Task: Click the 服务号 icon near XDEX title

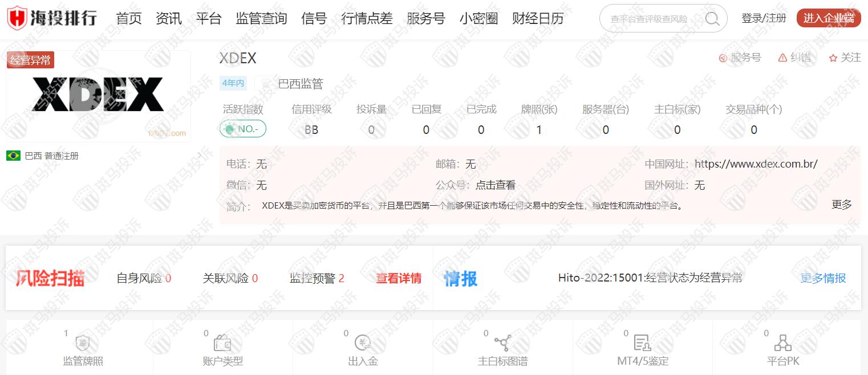Action: click(x=723, y=58)
